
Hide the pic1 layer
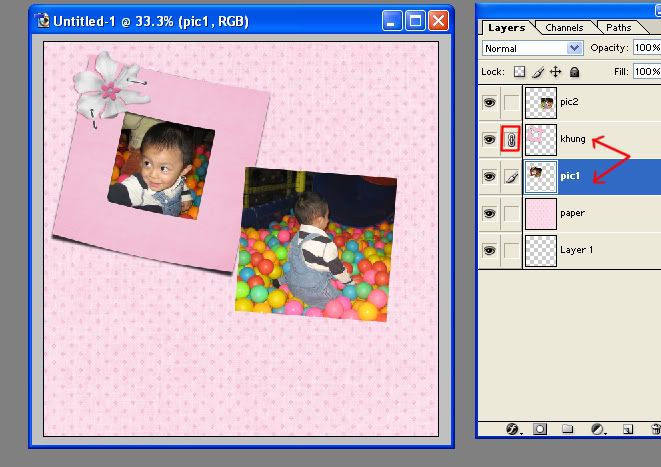pyautogui.click(x=489, y=177)
